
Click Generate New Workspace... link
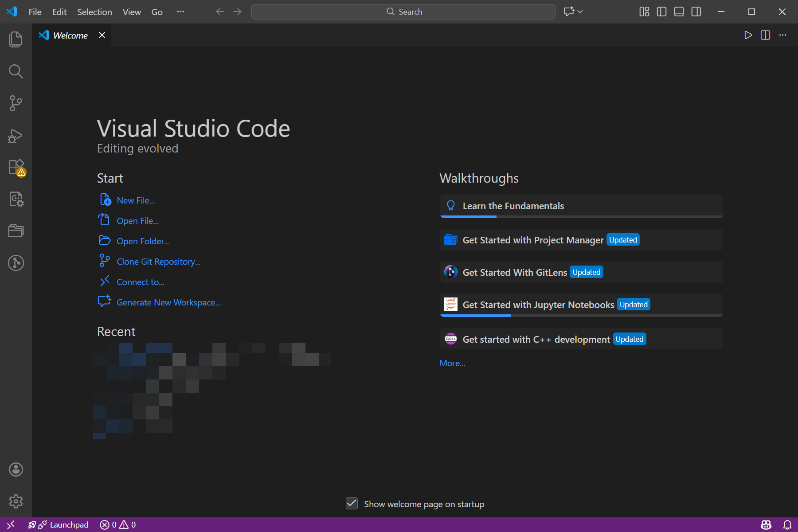point(168,302)
